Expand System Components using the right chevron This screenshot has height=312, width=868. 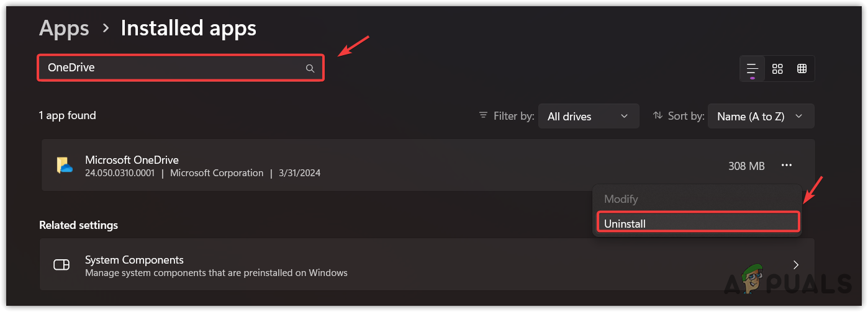pos(796,265)
